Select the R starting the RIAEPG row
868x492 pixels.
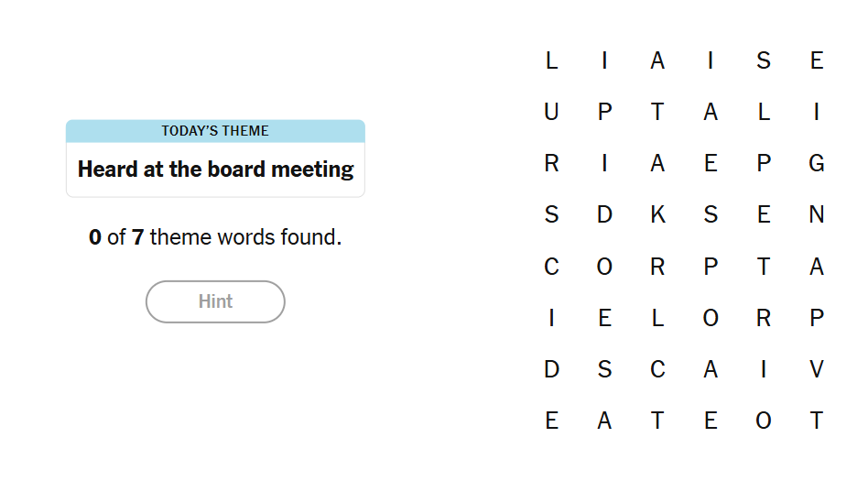click(551, 164)
